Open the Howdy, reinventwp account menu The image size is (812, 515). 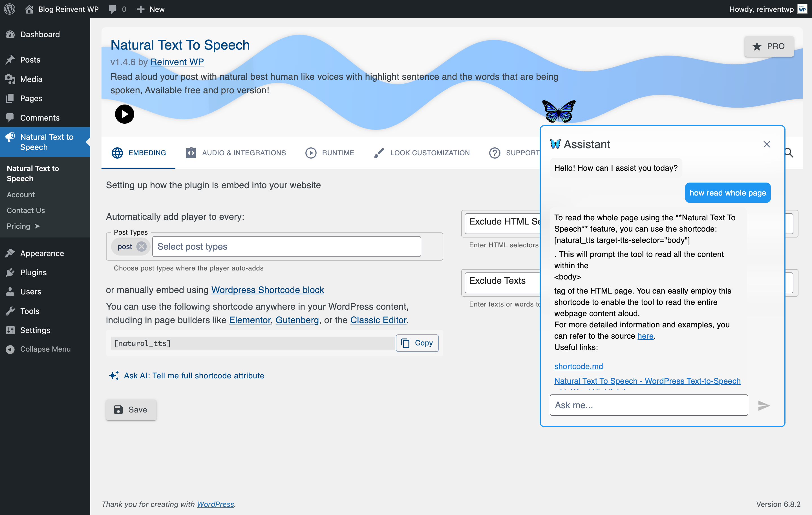coord(768,9)
